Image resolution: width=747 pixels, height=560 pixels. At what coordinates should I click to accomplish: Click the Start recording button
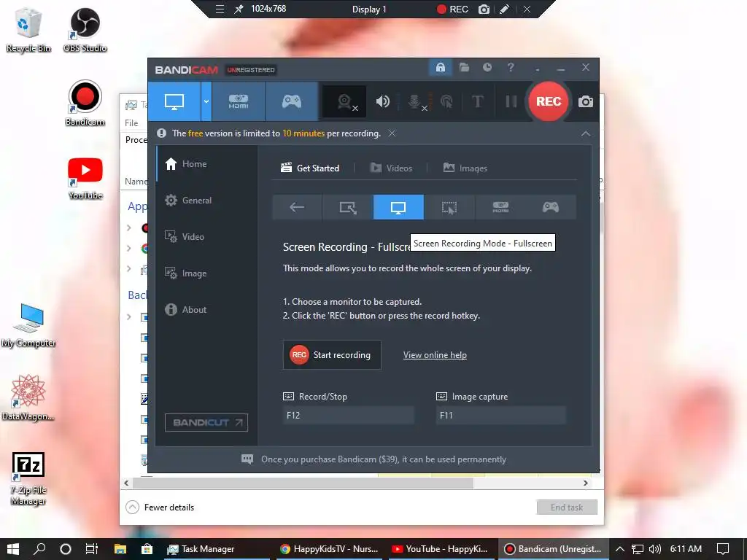click(x=332, y=355)
